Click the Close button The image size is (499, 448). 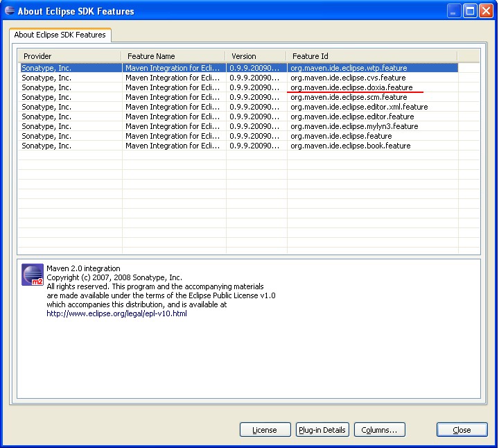point(462,430)
